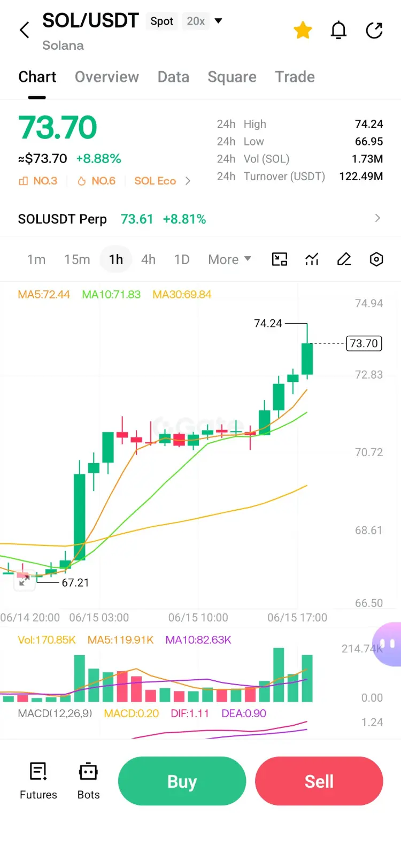
Task: Expand tags with chevron after SOL Eco
Action: (x=188, y=181)
